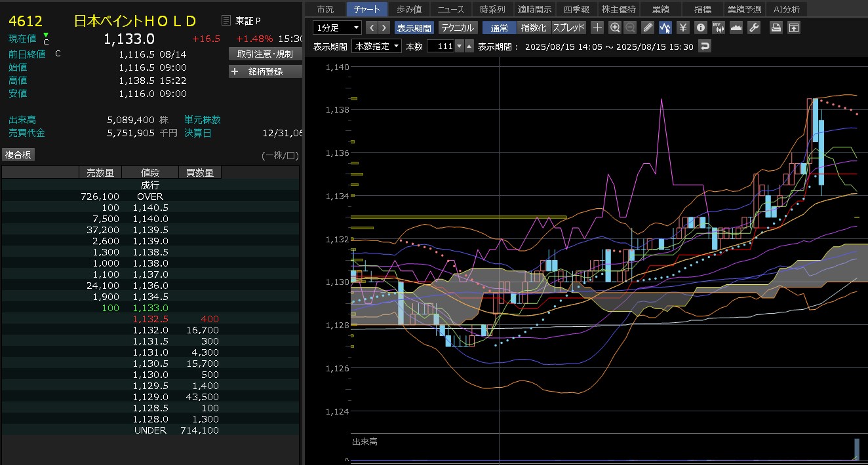Select 指数化 scale mode
The height and width of the screenshot is (465, 868).
(x=534, y=28)
